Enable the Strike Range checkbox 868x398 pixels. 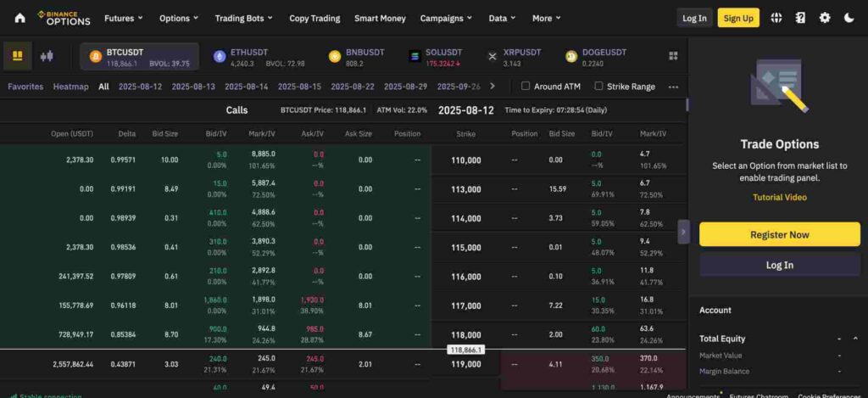pos(599,86)
